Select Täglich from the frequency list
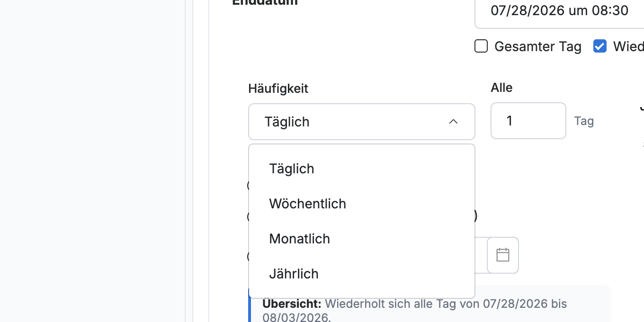The image size is (644, 322). 362,169
